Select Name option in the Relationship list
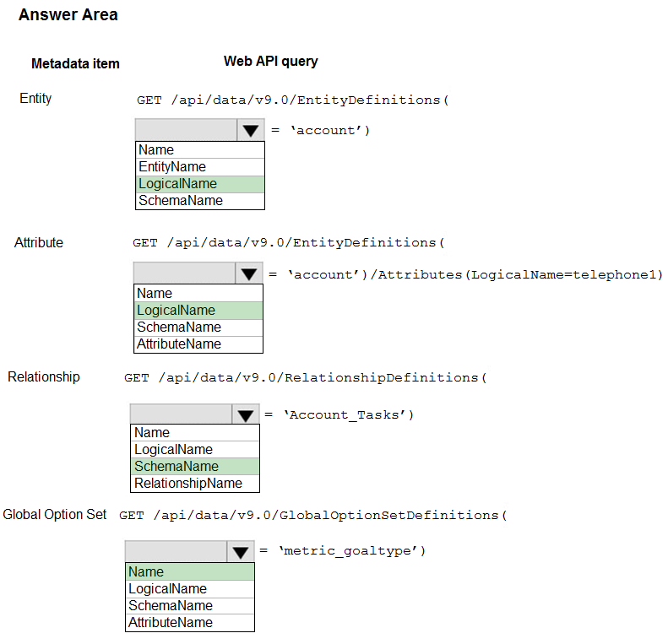The height and width of the screenshot is (644, 668). (x=195, y=433)
